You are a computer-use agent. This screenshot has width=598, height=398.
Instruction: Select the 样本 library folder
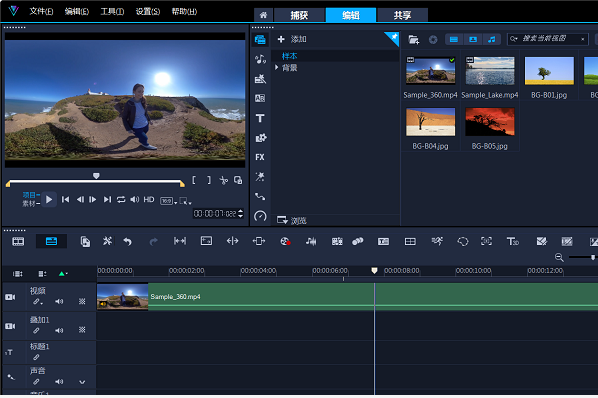tap(289, 56)
